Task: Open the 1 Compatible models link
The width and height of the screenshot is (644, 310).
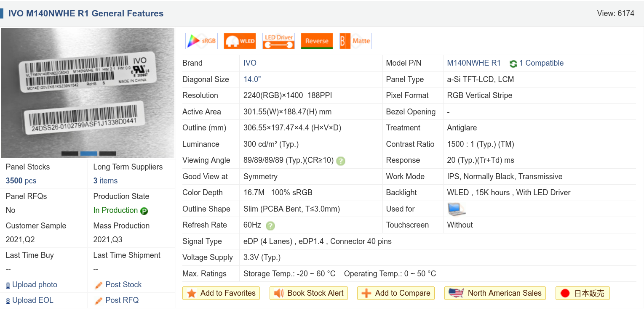Action: (541, 63)
